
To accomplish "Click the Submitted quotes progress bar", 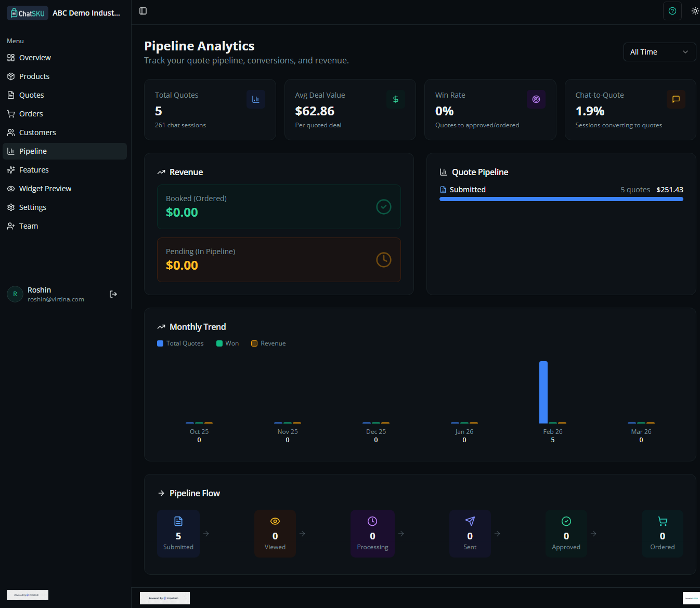I will pos(561,199).
